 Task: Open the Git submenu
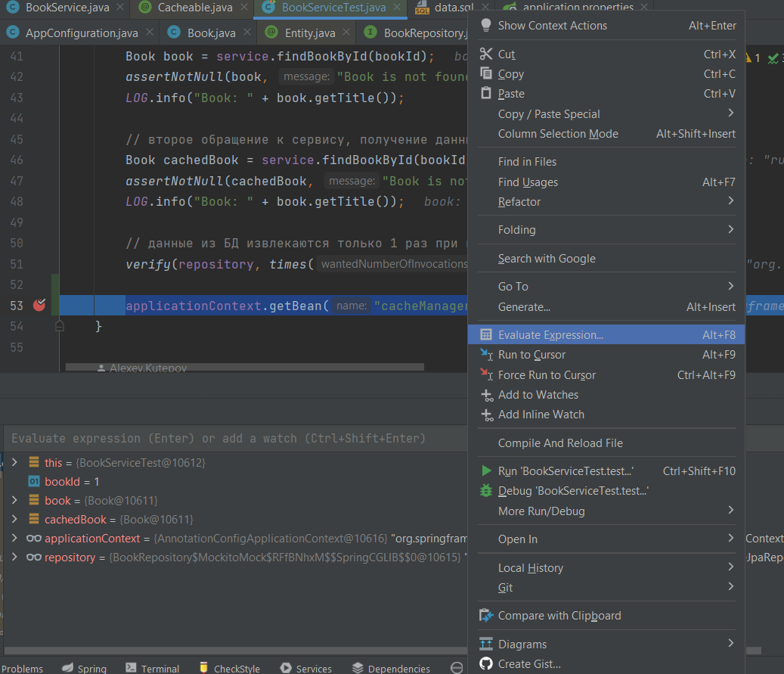606,588
